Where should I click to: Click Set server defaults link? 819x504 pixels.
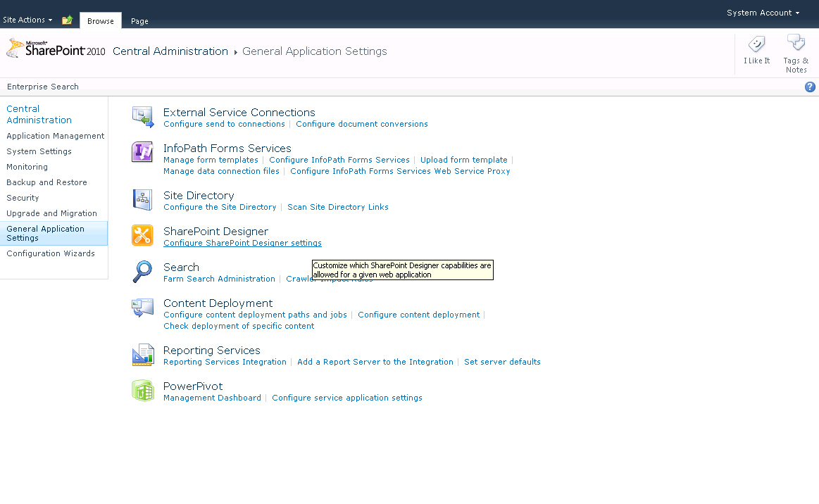click(x=502, y=362)
